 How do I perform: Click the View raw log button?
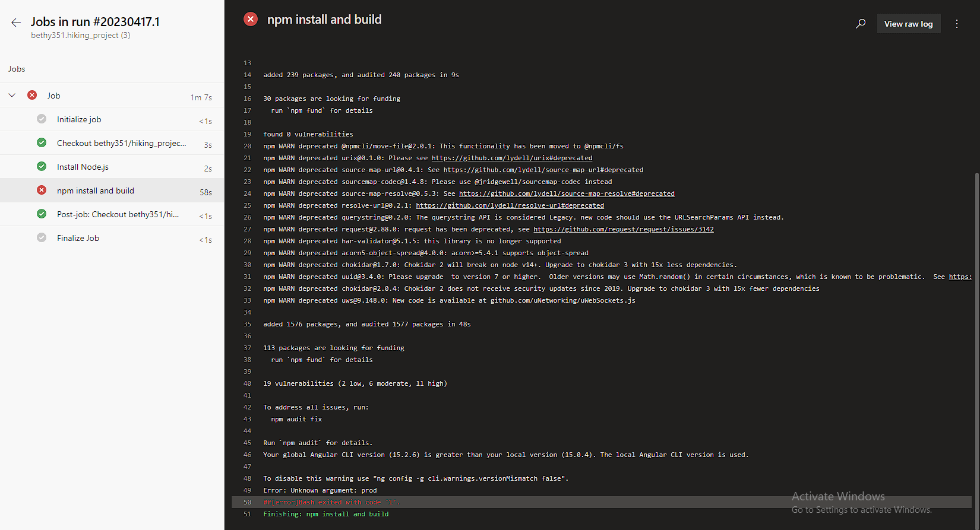[908, 24]
